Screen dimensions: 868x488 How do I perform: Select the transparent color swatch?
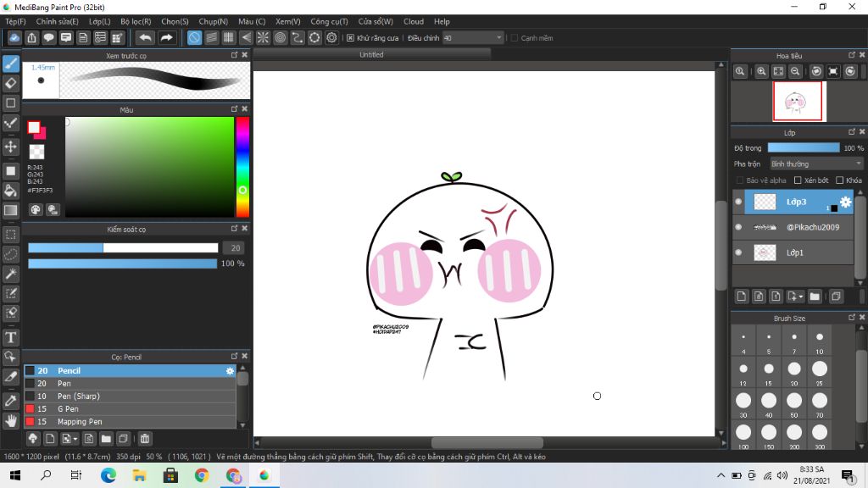point(36,152)
